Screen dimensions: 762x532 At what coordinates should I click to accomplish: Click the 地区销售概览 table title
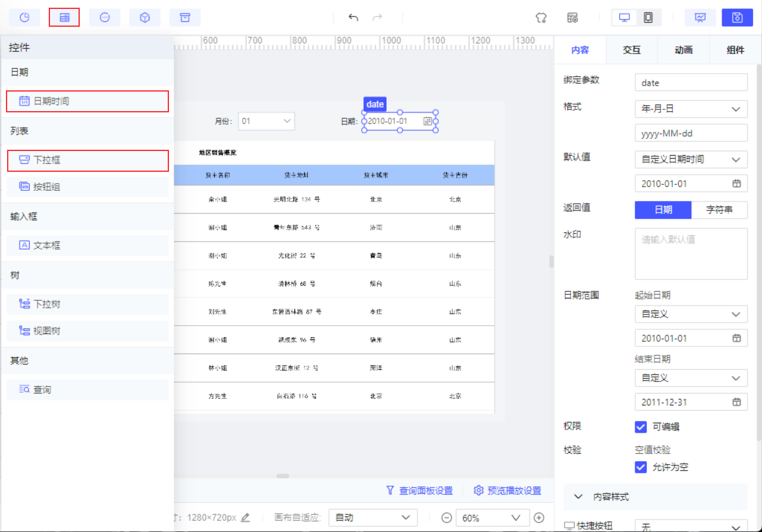point(218,153)
